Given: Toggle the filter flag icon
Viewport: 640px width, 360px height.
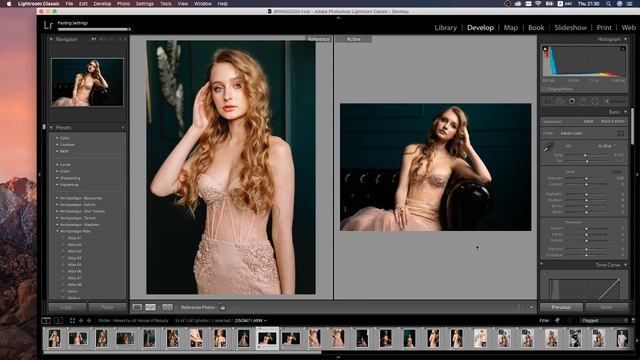Looking at the screenshot, I should pos(557,321).
